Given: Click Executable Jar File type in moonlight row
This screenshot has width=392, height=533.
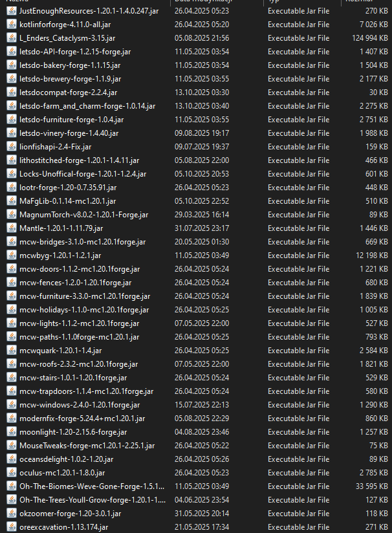Looking at the screenshot, I should coord(298,432).
